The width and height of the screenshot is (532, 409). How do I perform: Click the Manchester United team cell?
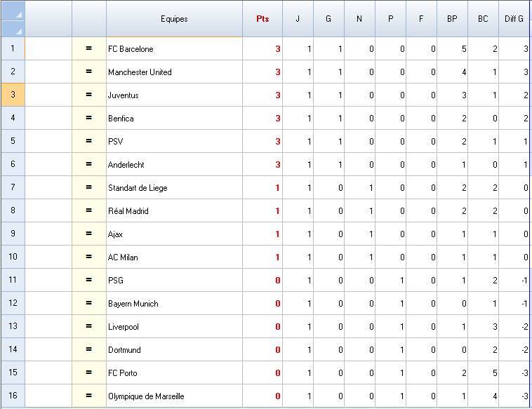pyautogui.click(x=174, y=72)
